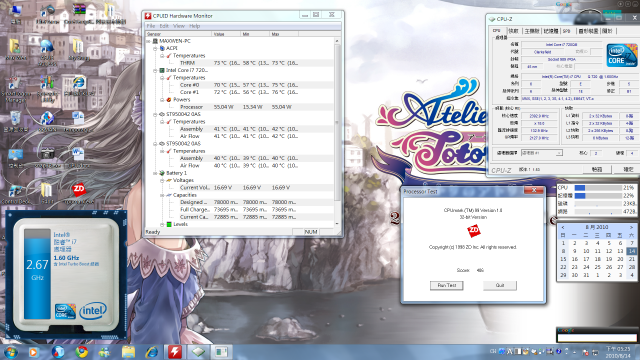Select the CPU tab in CPU-Z
This screenshot has width=640, height=360.
[497, 31]
